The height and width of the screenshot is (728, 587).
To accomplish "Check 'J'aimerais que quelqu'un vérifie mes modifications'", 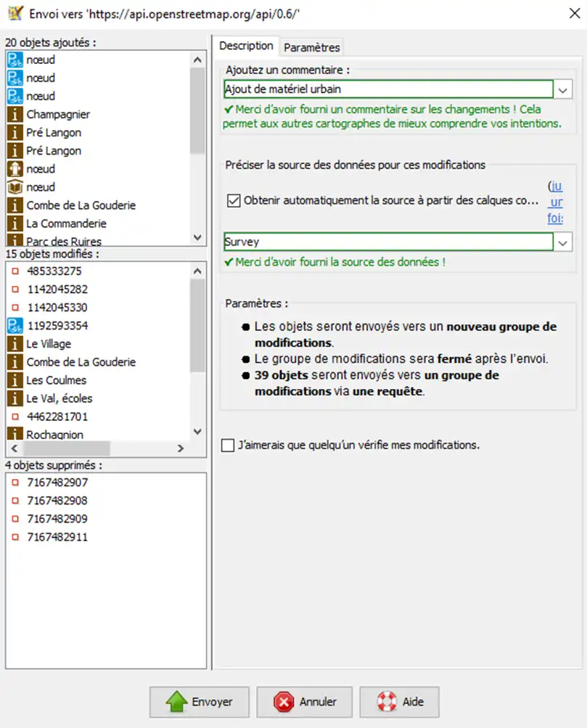I will pyautogui.click(x=228, y=445).
